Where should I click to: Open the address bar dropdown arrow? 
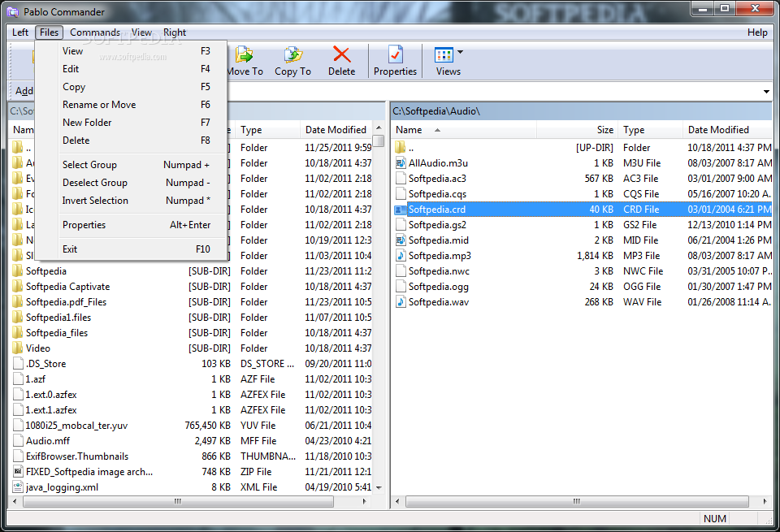pos(766,92)
